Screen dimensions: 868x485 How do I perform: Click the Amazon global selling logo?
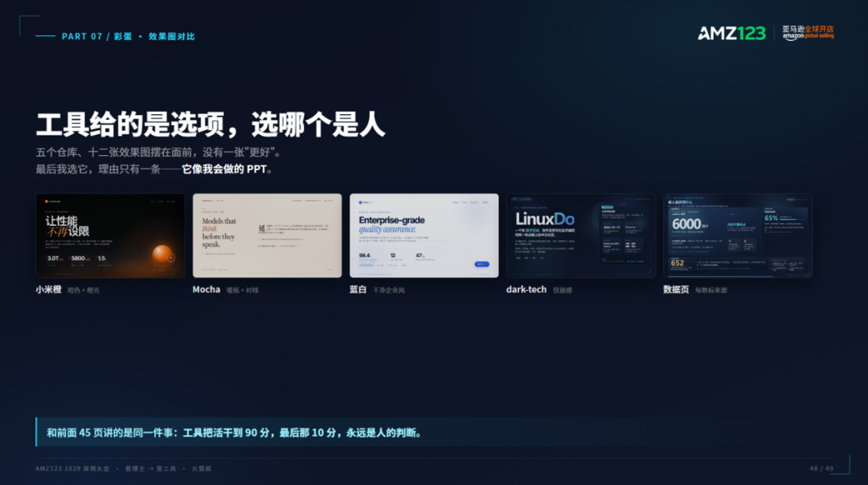point(808,33)
